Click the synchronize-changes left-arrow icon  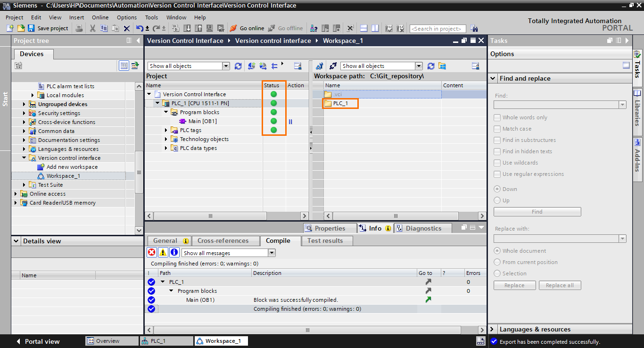pos(274,66)
